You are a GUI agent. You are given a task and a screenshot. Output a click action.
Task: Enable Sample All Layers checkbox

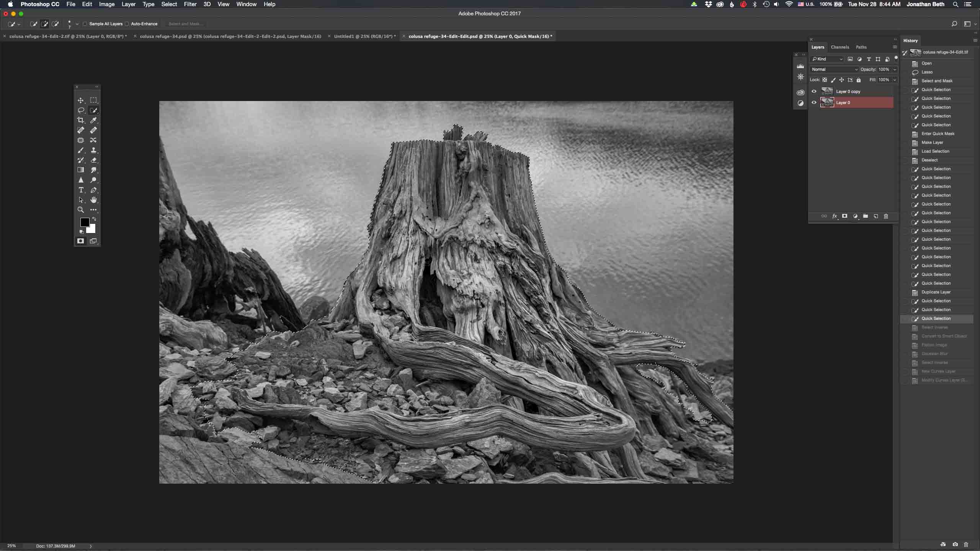[x=85, y=24]
